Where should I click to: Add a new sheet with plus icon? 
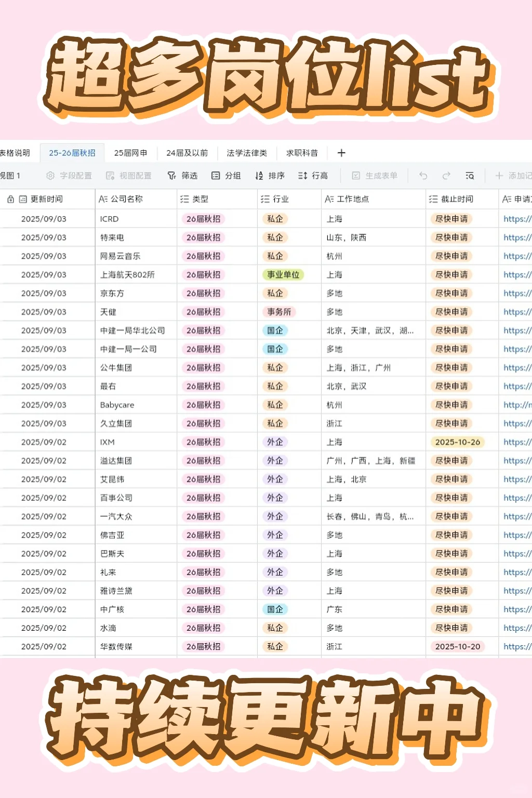[341, 153]
